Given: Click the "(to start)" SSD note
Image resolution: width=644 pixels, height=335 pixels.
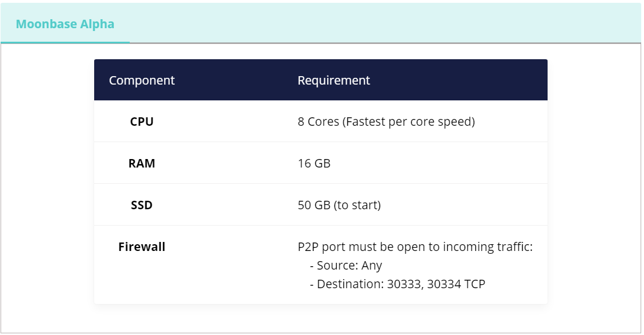Looking at the screenshot, I should click(x=358, y=205).
